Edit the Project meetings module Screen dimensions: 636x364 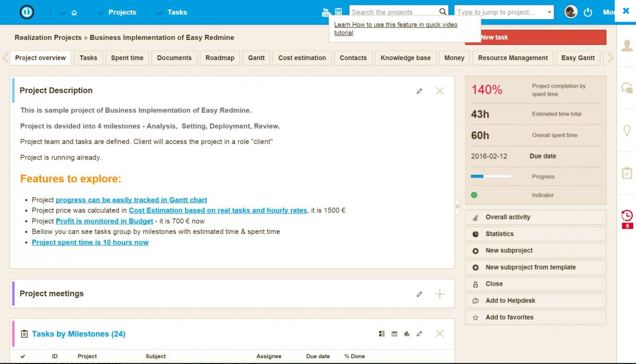419,294
